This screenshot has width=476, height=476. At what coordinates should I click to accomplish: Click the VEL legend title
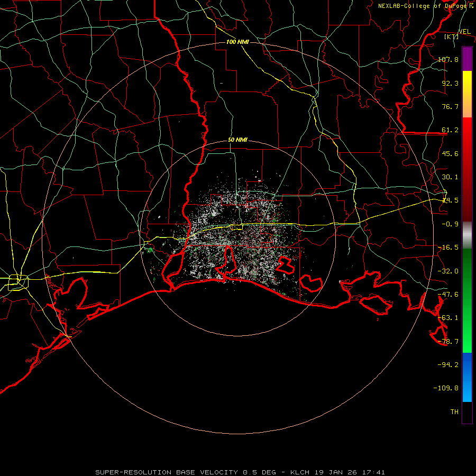464,32
